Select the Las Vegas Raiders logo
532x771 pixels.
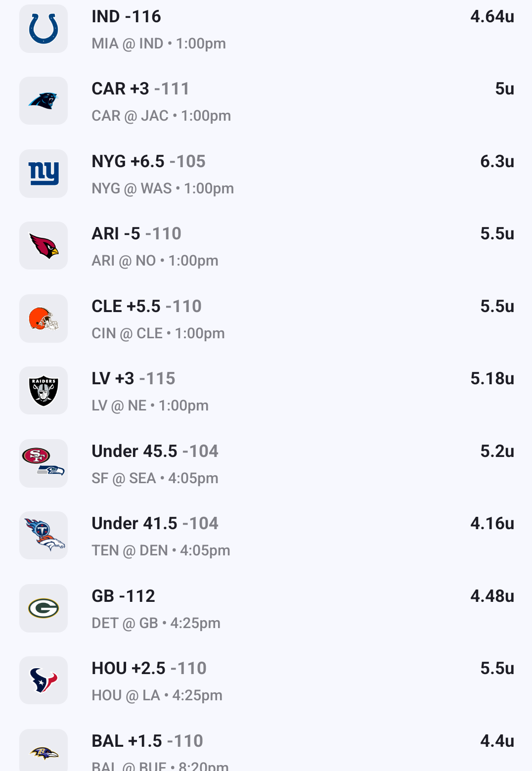pyautogui.click(x=44, y=391)
